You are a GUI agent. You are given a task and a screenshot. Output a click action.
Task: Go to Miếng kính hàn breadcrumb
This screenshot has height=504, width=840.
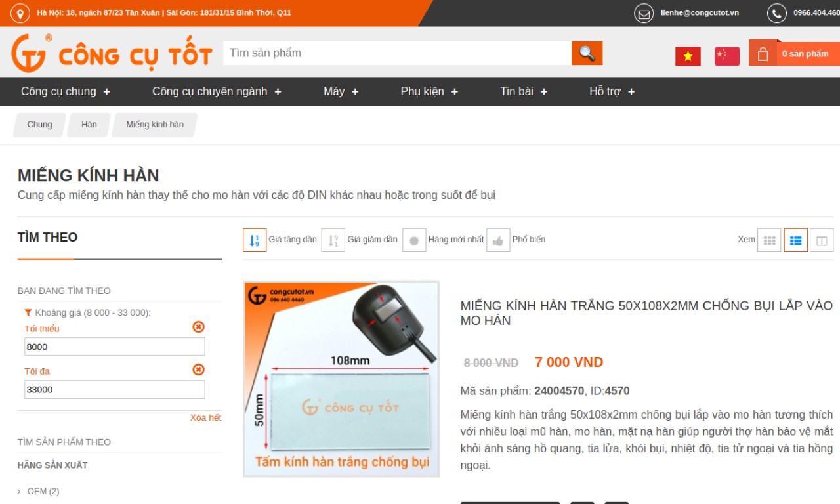pyautogui.click(x=155, y=125)
